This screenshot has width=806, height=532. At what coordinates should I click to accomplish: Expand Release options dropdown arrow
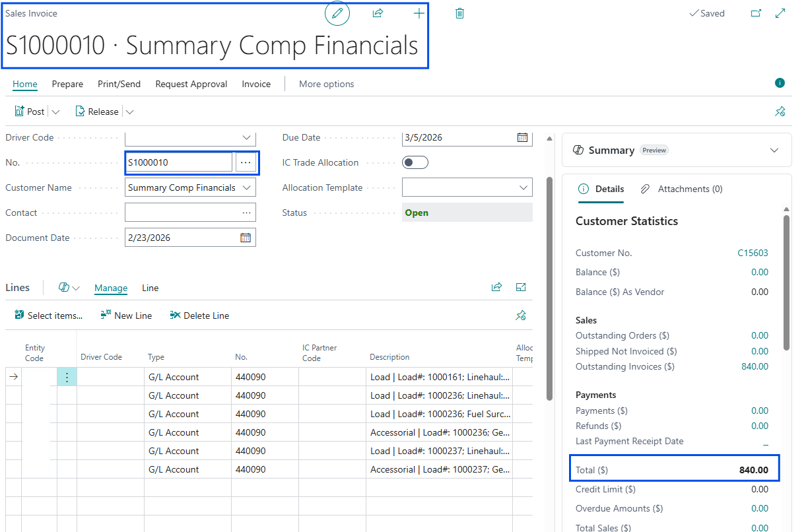(x=129, y=112)
